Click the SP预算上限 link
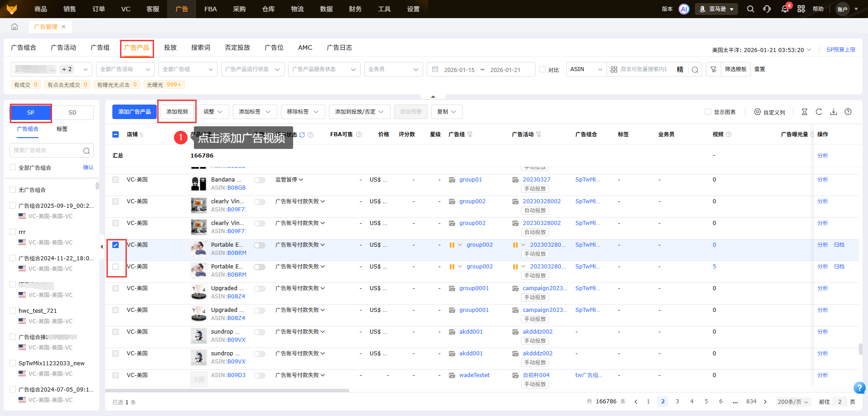Image resolution: width=868 pixels, height=416 pixels. pyautogui.click(x=840, y=50)
